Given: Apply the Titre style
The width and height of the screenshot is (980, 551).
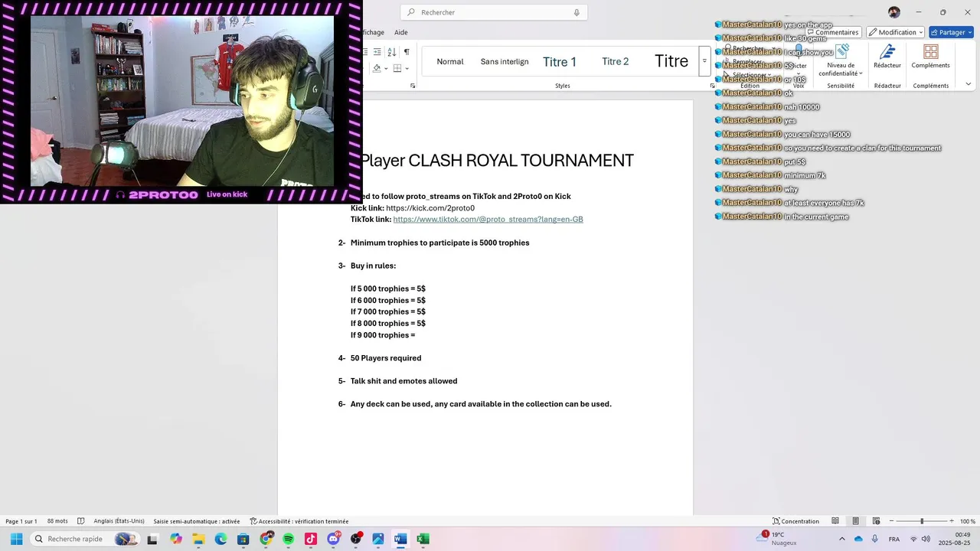Looking at the screenshot, I should coord(671,61).
